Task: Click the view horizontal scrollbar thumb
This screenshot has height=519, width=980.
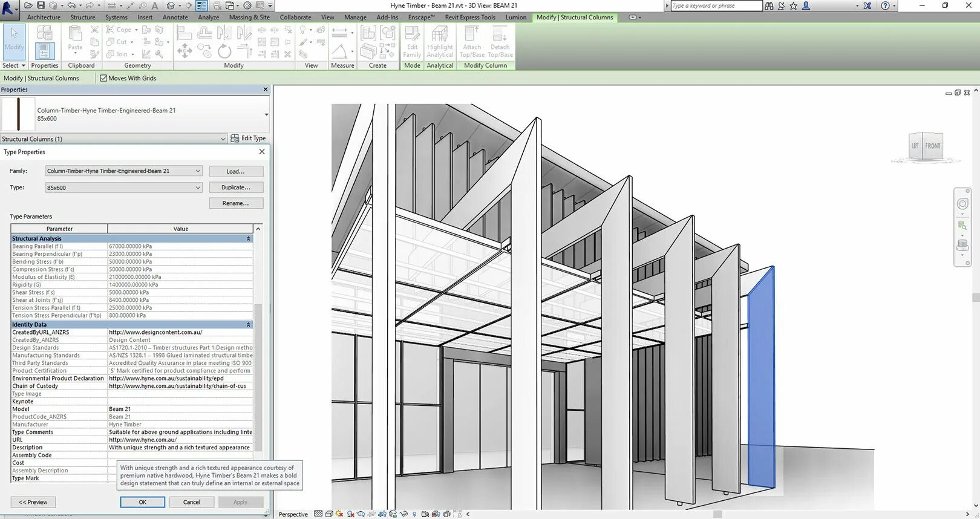Action: coord(717,514)
